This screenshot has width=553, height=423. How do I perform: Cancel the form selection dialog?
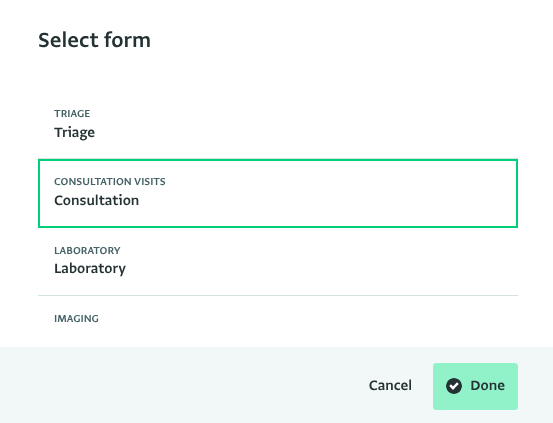click(x=390, y=386)
